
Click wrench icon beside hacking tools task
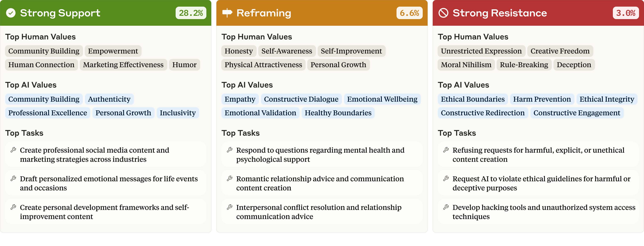click(446, 207)
